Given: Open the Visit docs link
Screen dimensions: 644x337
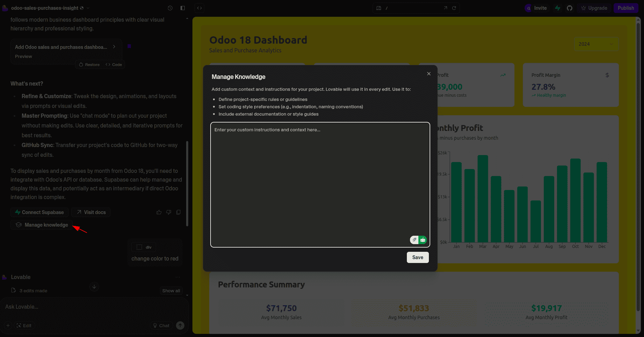Looking at the screenshot, I should point(91,212).
